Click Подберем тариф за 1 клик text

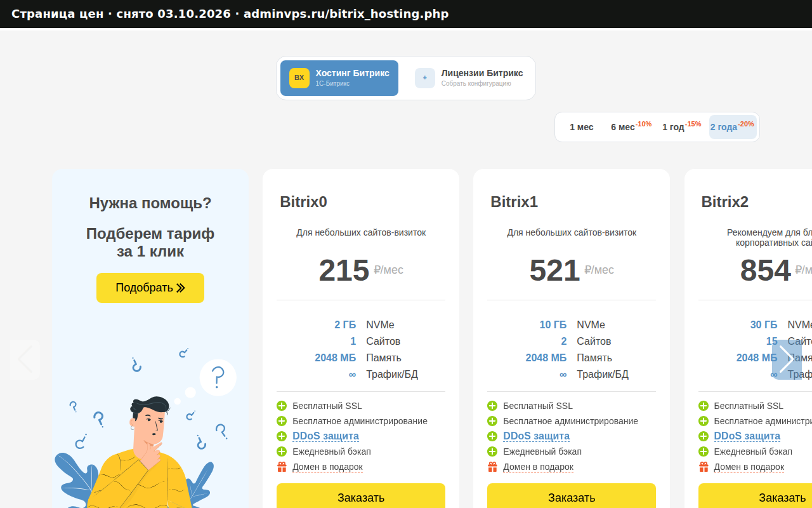point(150,243)
